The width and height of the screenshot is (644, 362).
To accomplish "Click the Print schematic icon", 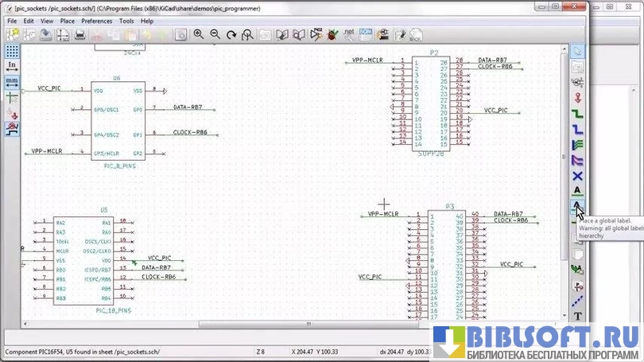I will pyautogui.click(x=80, y=35).
